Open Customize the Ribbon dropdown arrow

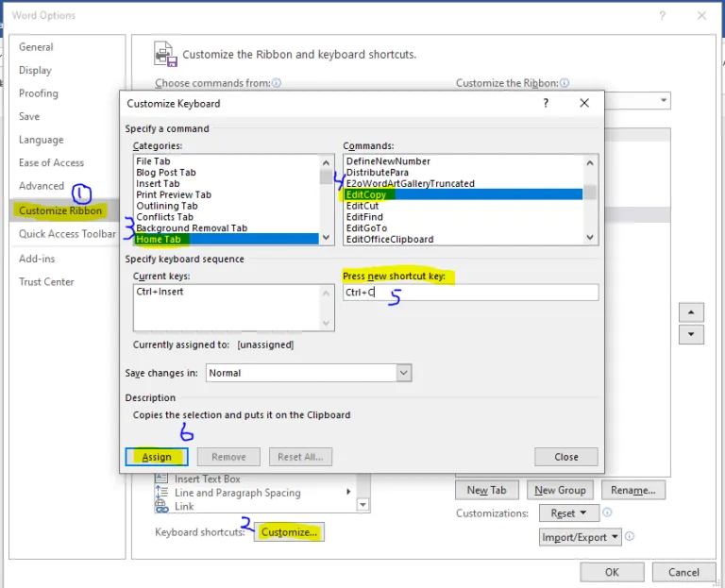point(664,100)
